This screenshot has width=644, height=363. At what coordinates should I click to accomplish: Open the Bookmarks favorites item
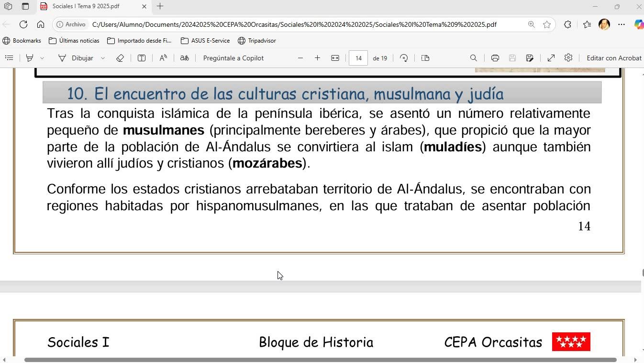[x=22, y=41]
